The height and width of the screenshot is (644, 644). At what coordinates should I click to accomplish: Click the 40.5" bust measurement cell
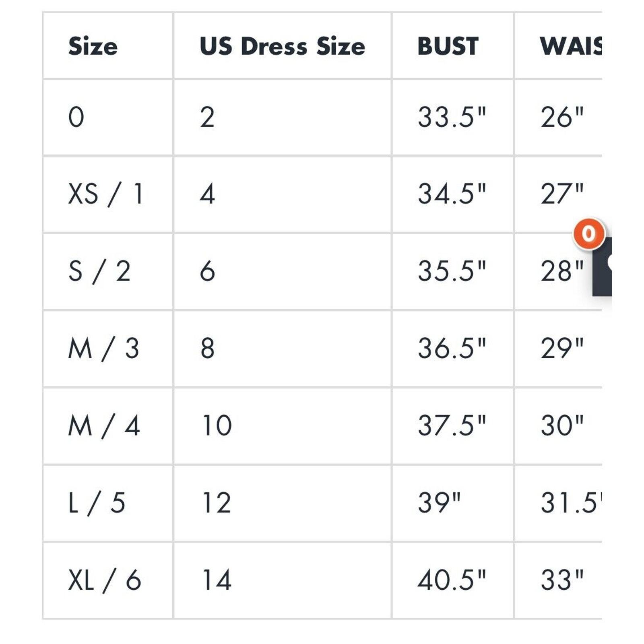(x=453, y=580)
